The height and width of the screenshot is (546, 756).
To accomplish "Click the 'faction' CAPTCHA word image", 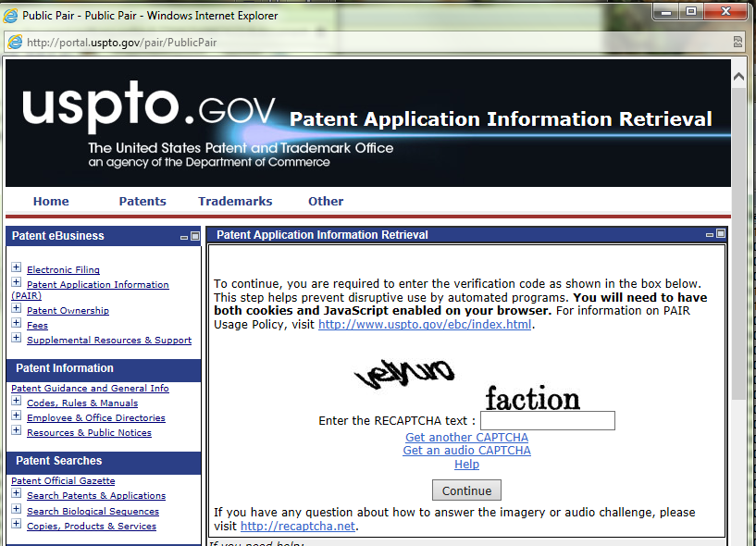I will (x=532, y=398).
